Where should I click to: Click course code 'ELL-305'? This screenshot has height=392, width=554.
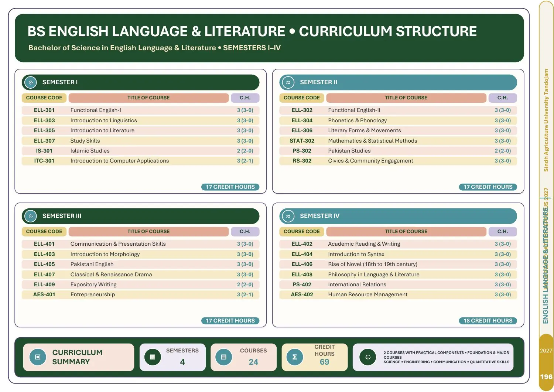click(x=44, y=130)
